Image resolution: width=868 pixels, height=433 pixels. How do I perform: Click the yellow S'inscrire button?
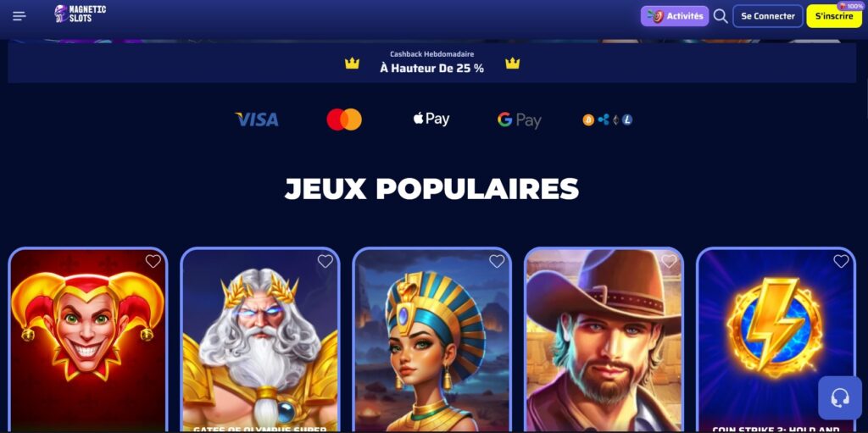(834, 16)
